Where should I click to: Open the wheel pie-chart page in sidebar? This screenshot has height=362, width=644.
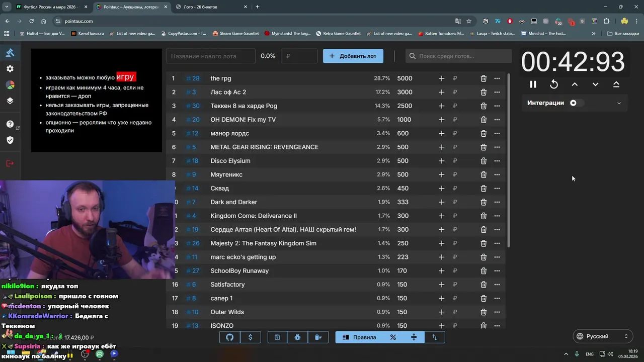pyautogui.click(x=10, y=85)
